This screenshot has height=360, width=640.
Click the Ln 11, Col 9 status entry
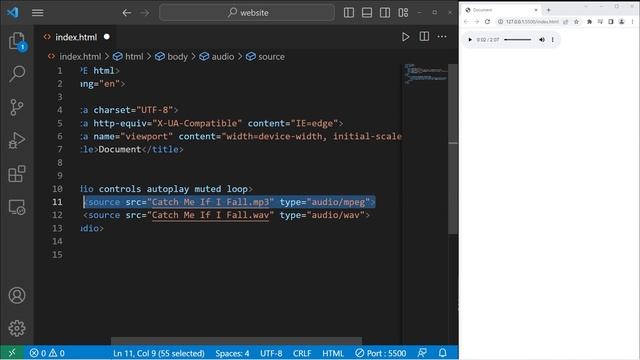click(158, 353)
